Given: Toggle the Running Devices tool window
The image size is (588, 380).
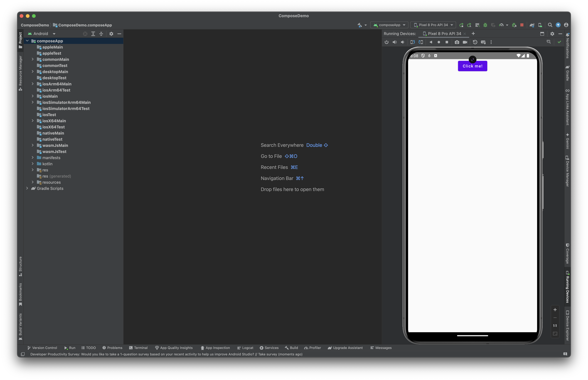Looking at the screenshot, I should tap(567, 288).
